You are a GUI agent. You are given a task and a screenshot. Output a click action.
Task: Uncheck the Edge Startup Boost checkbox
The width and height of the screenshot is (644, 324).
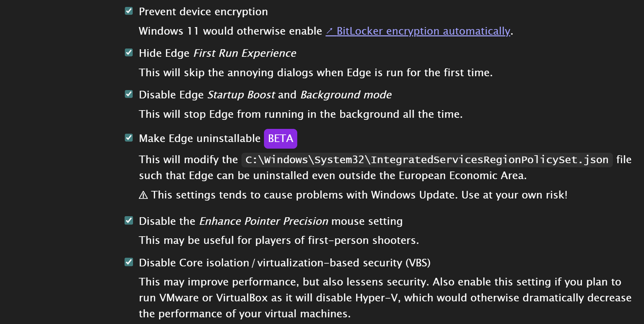coord(129,94)
